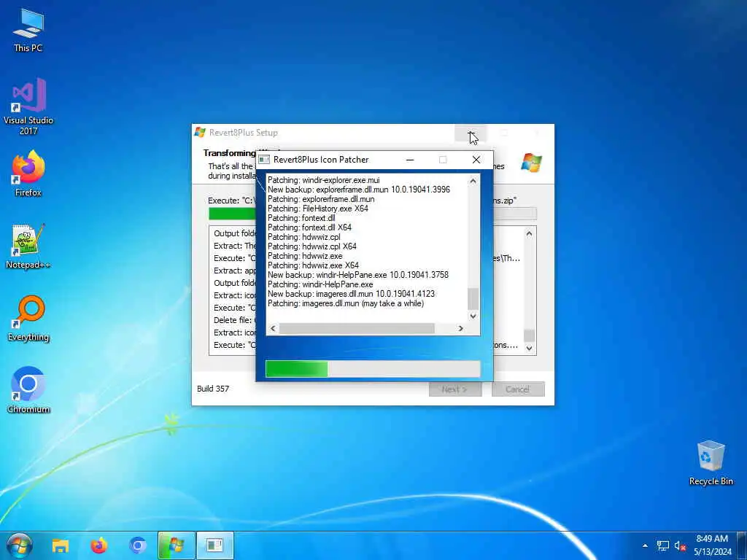
Task: Show hidden tray icons arrow
Action: coord(645,545)
